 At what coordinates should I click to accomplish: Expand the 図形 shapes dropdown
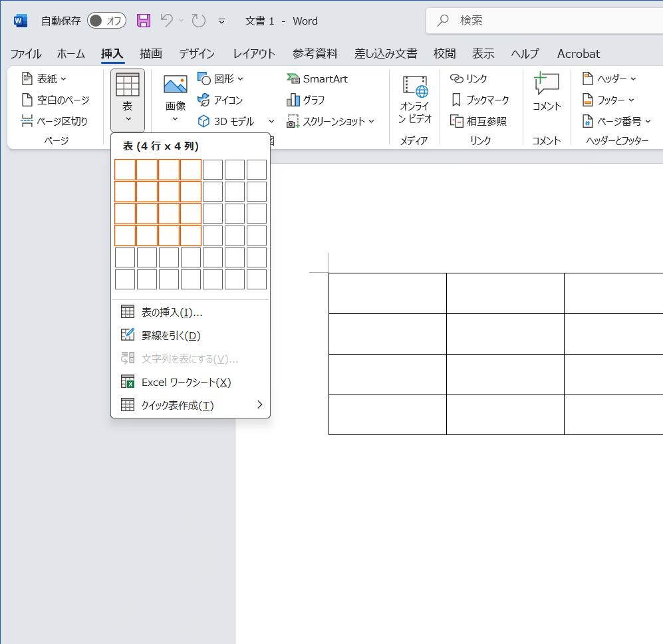coord(221,79)
